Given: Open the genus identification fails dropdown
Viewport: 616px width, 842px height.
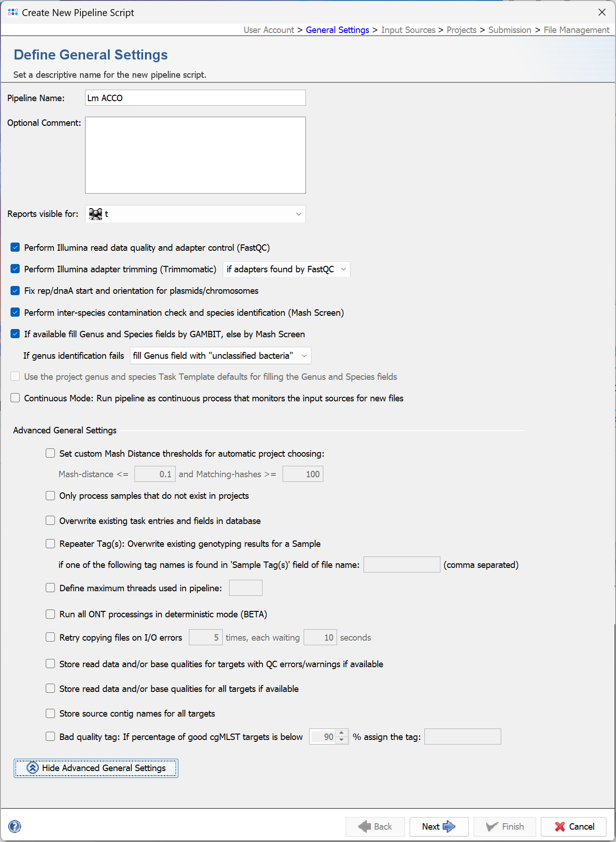Looking at the screenshot, I should [220, 356].
